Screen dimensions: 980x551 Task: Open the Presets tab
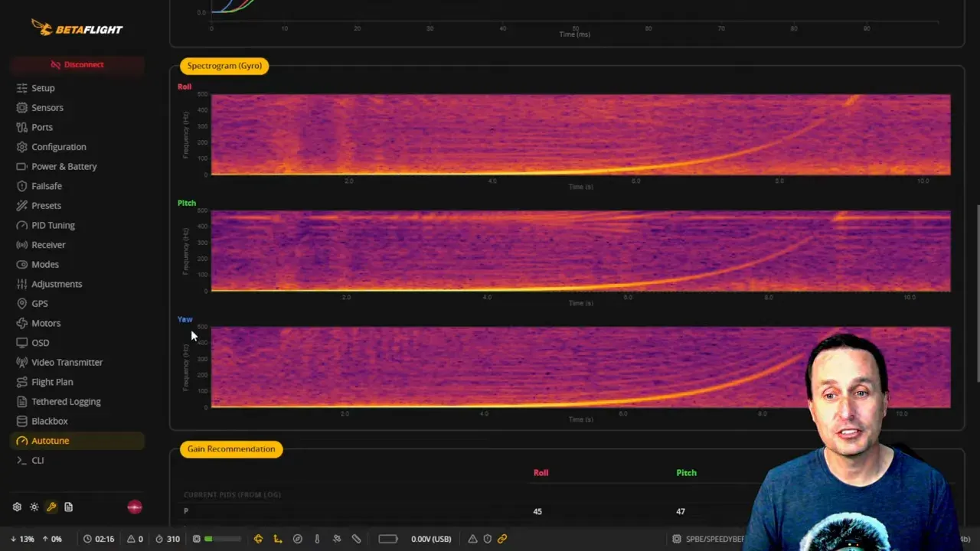[x=77, y=206]
